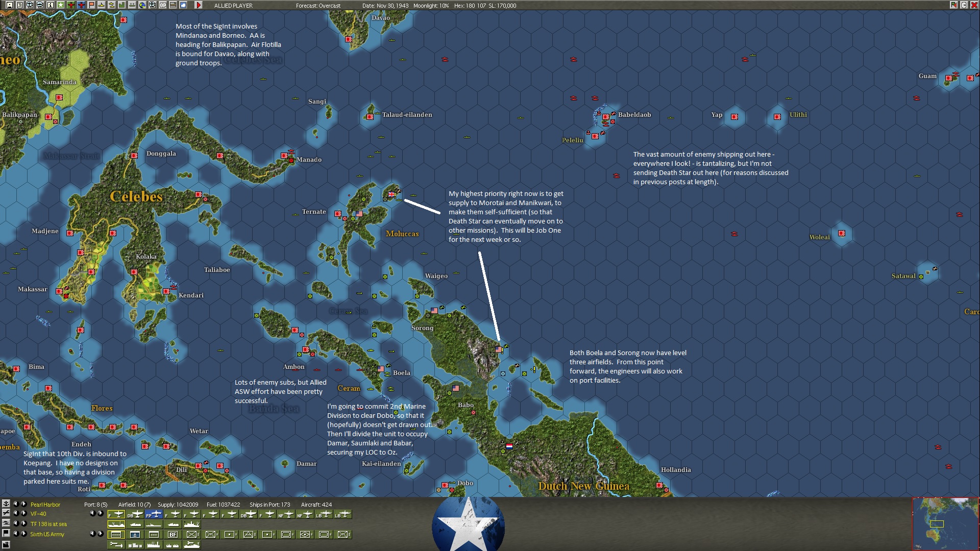Select the US flag base at Boela
Screen dimensions: 980x551
click(x=381, y=369)
